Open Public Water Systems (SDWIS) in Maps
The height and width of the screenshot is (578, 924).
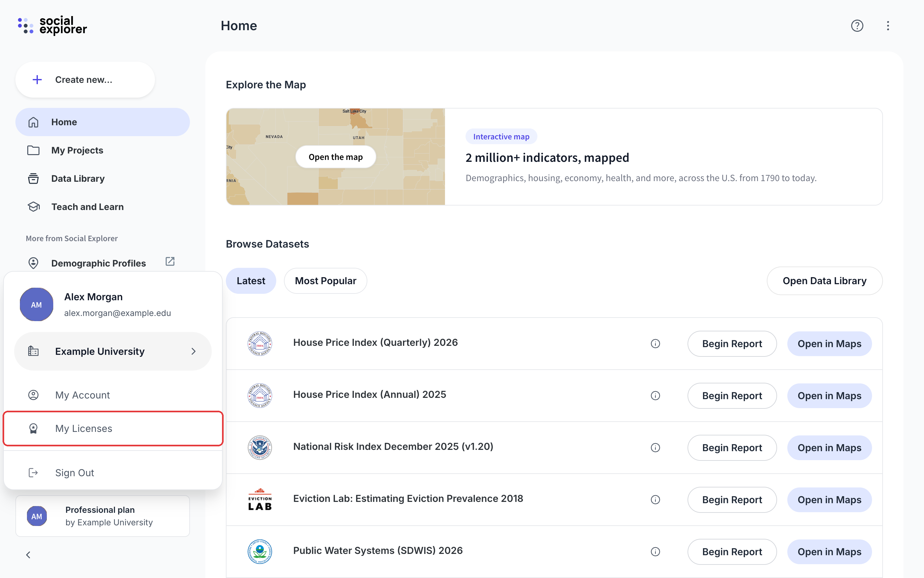tap(829, 552)
